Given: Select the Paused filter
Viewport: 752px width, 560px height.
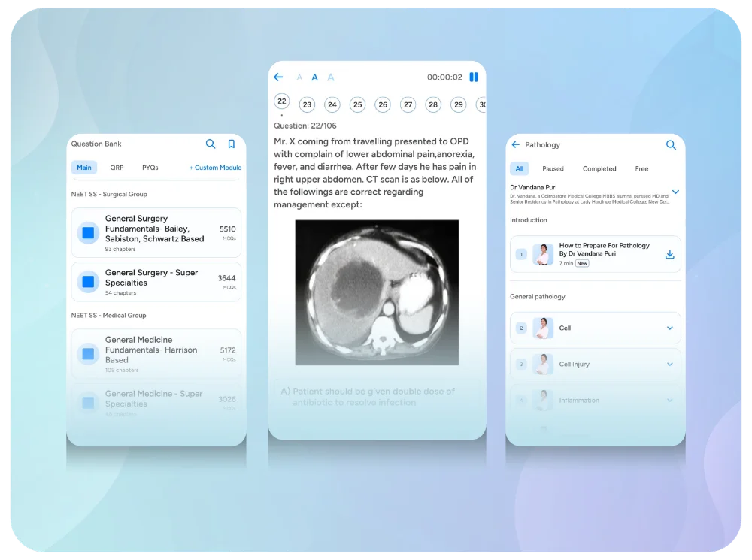Looking at the screenshot, I should point(553,169).
